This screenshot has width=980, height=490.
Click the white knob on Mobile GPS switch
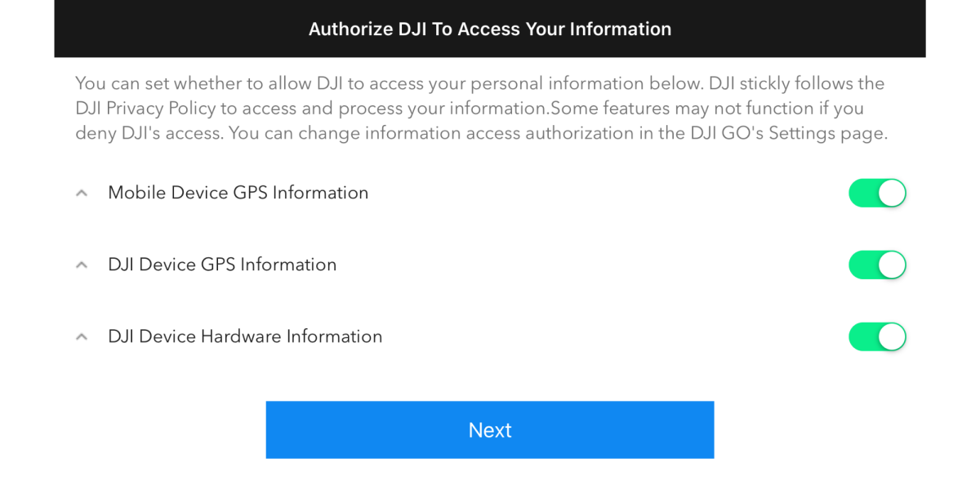[892, 194]
